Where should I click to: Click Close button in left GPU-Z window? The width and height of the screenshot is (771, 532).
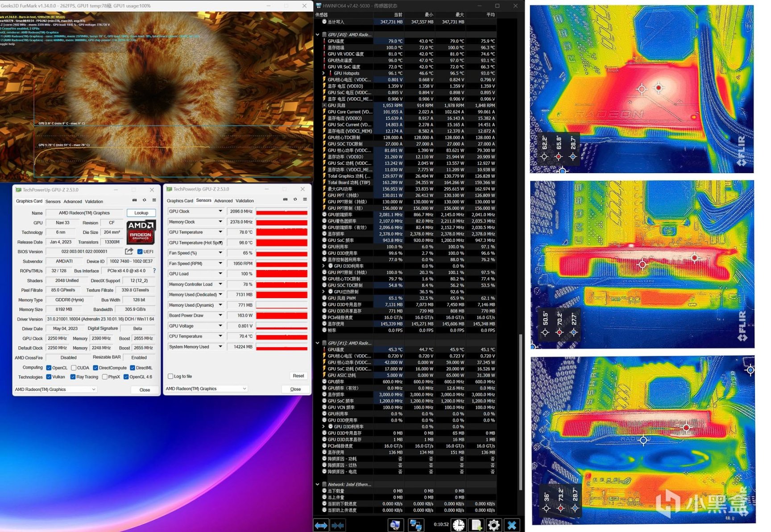tap(145, 390)
